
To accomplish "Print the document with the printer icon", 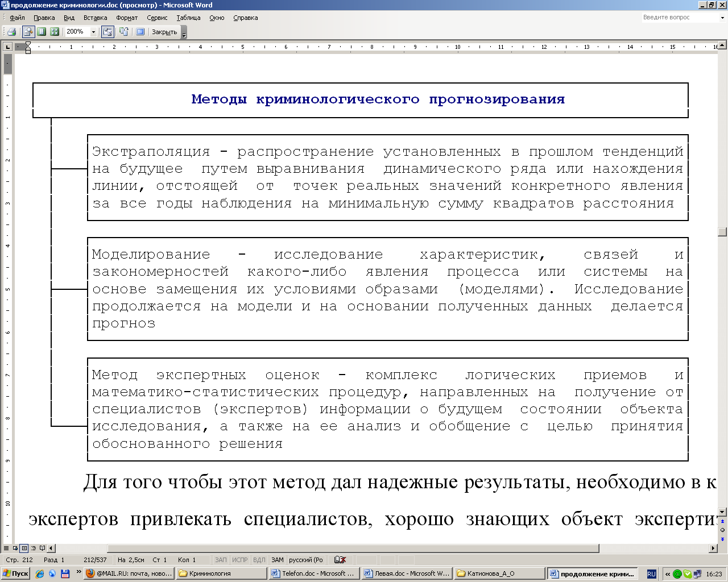I will (x=11, y=32).
